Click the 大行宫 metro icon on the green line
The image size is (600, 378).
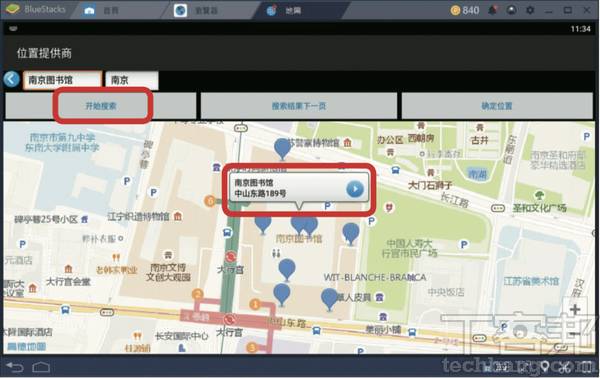click(230, 256)
